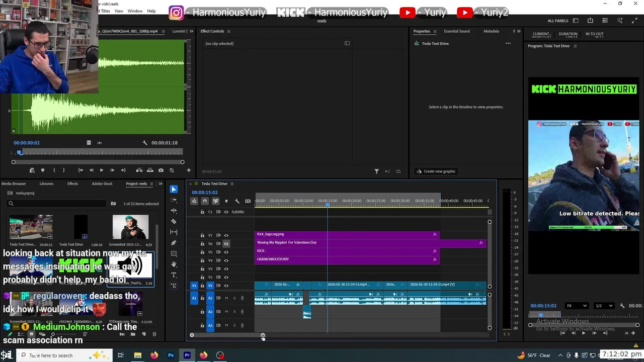
Task: Click the filter properties funnel icon
Action: (376, 171)
